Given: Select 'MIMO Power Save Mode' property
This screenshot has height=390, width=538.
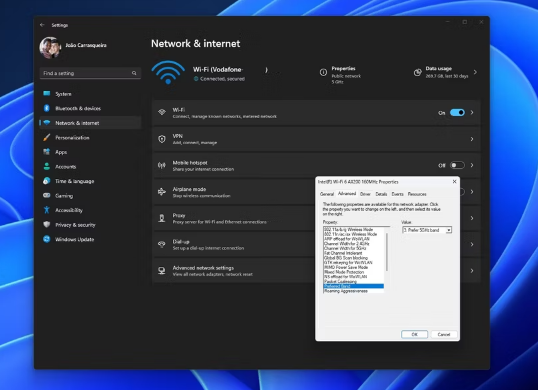Looking at the screenshot, I should pos(346,267).
